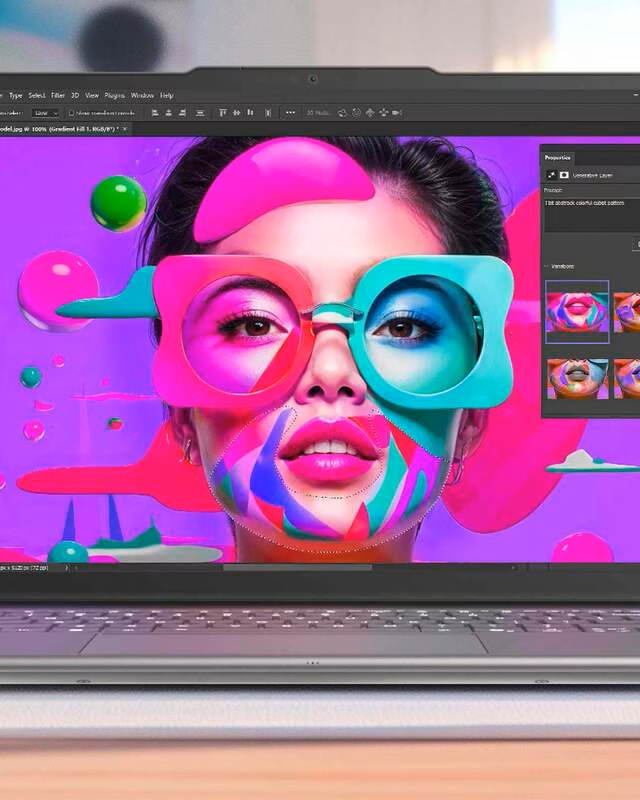This screenshot has width=640, height=800.
Task: Open the Select menu
Action: 37,95
